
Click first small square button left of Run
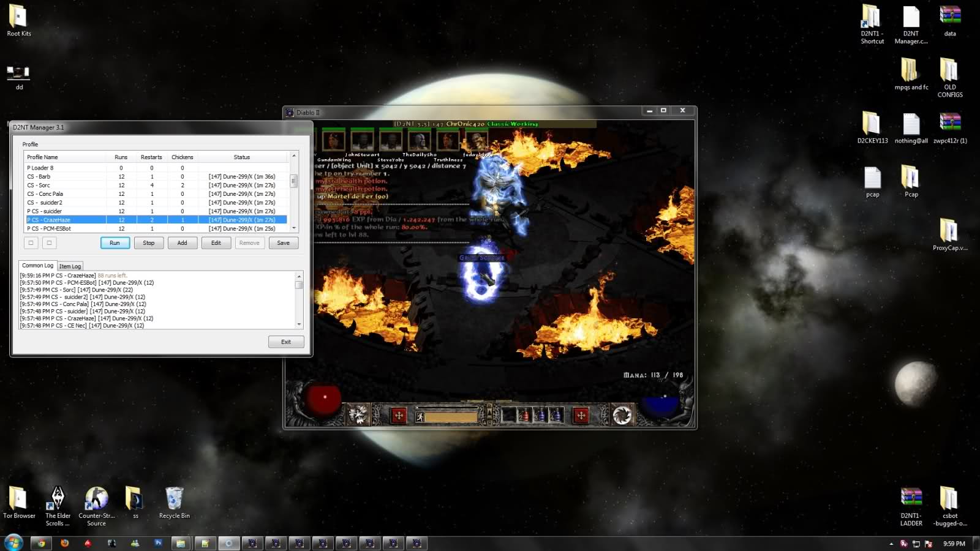(x=31, y=243)
